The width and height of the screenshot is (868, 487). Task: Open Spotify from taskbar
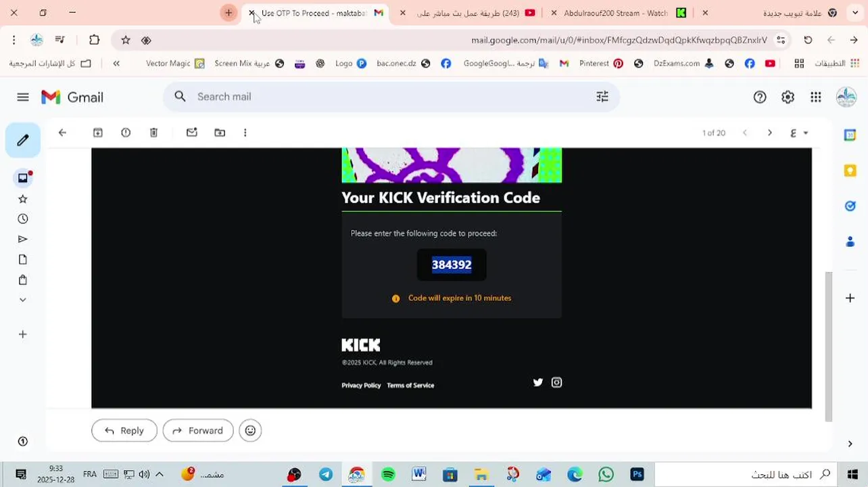tap(387, 474)
